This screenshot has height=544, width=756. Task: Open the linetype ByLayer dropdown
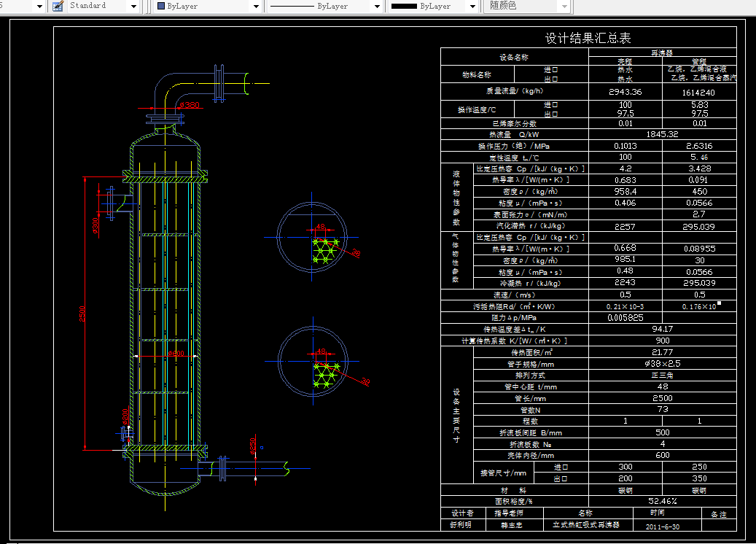click(377, 7)
